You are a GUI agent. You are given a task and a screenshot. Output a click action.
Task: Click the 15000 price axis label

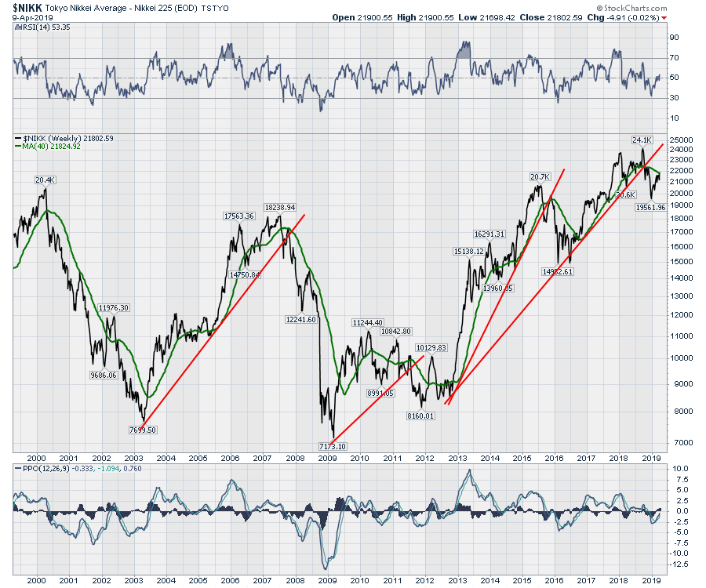pyautogui.click(x=681, y=262)
